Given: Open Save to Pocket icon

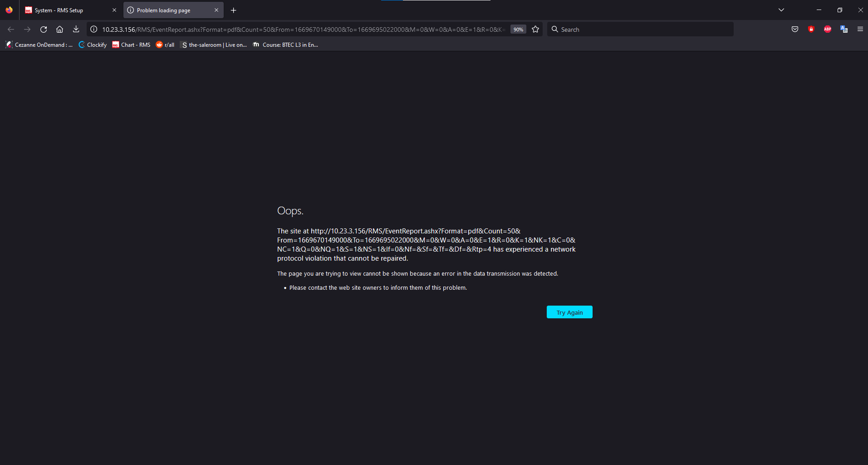Looking at the screenshot, I should (795, 29).
